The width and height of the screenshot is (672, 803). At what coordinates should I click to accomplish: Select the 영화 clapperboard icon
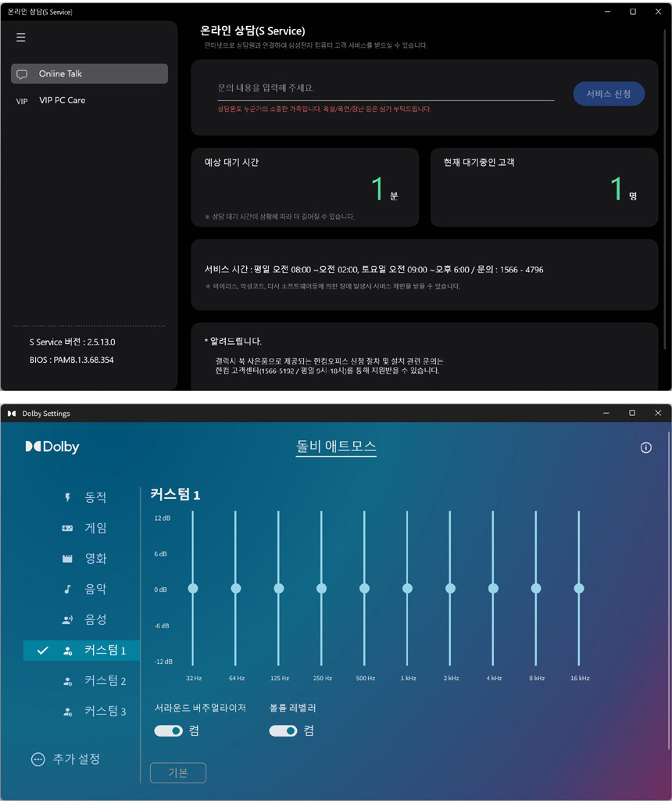67,559
